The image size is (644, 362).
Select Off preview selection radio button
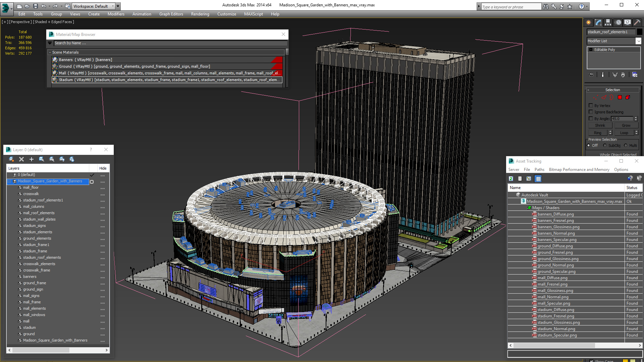click(589, 145)
